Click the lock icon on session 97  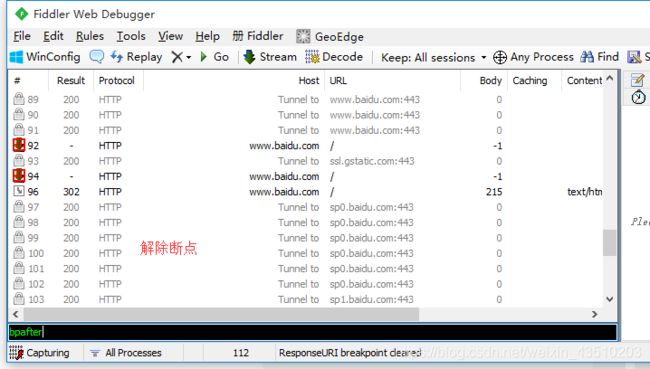click(19, 206)
